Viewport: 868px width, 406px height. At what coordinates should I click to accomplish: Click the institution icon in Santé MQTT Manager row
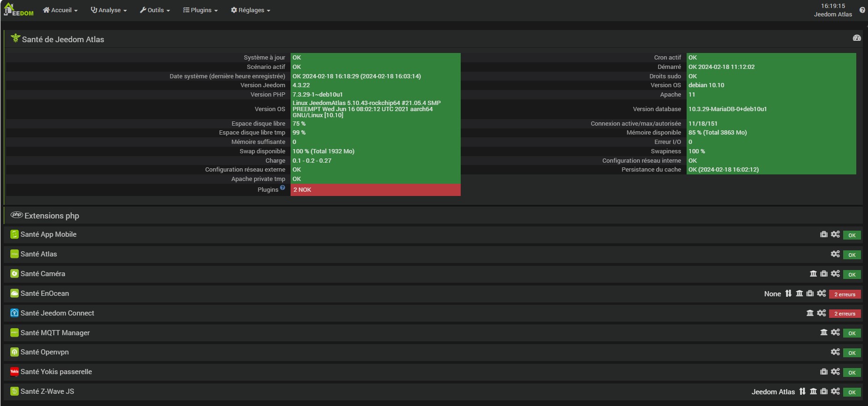click(x=824, y=332)
